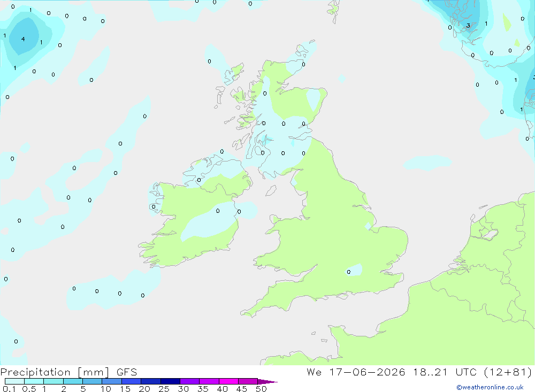This screenshot has width=535, height=392.
Task: Click the 0.1–0.5 mm legend color swatch
Action: [x=14, y=381]
